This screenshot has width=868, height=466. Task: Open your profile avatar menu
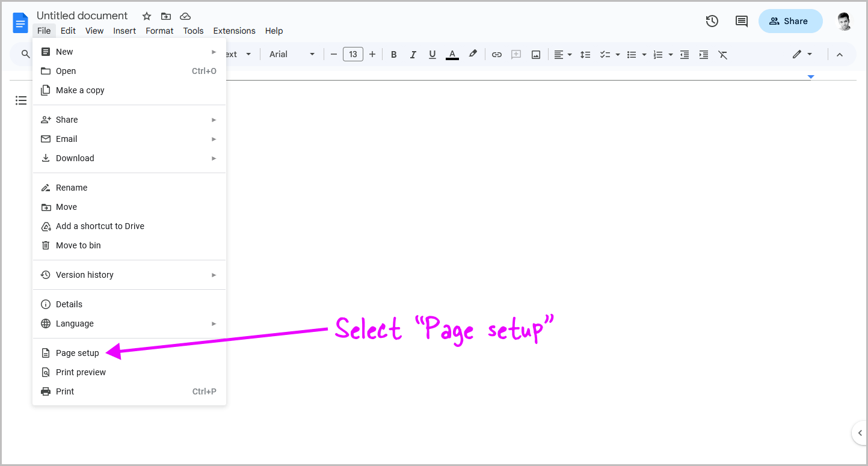[843, 20]
